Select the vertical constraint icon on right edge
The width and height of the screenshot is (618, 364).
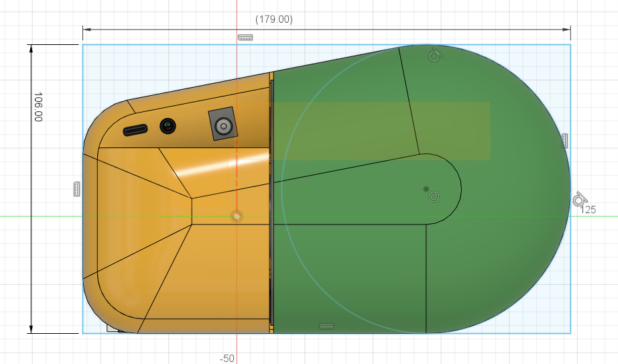tap(565, 140)
